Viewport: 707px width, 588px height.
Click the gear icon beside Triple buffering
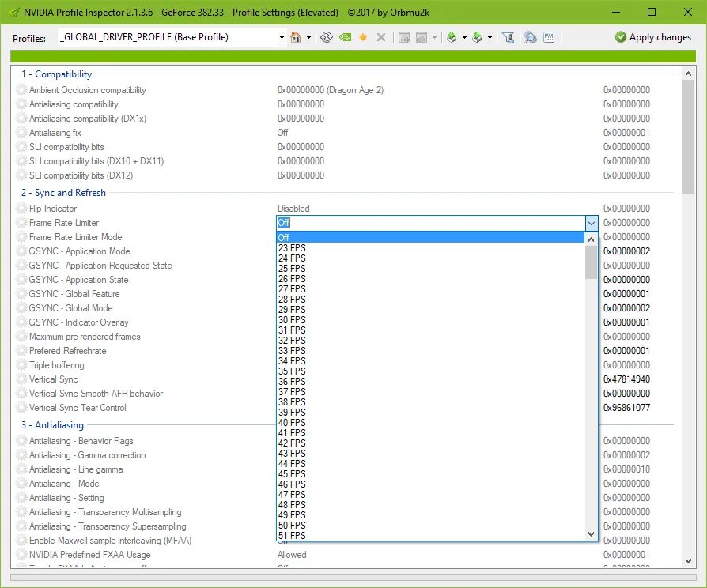click(x=21, y=365)
